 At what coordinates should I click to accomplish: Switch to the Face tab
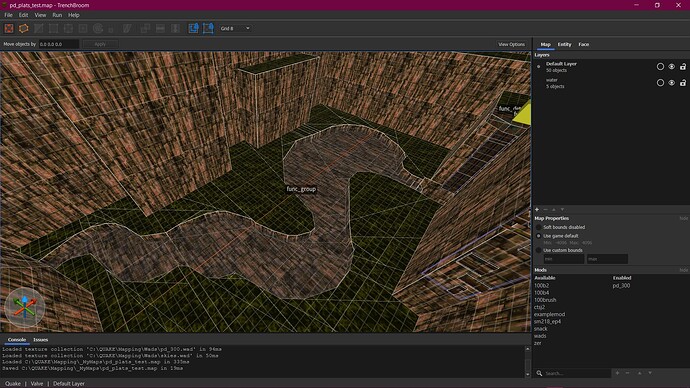pyautogui.click(x=584, y=44)
